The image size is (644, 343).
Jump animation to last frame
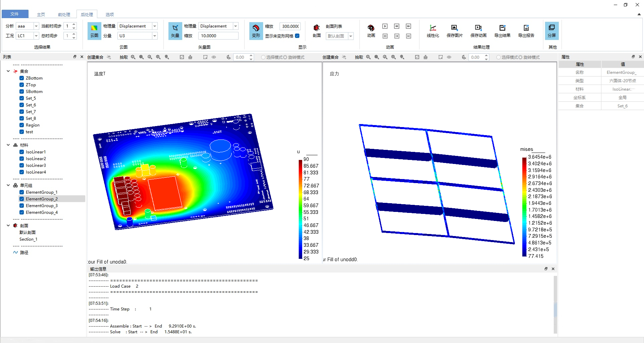[x=409, y=36]
